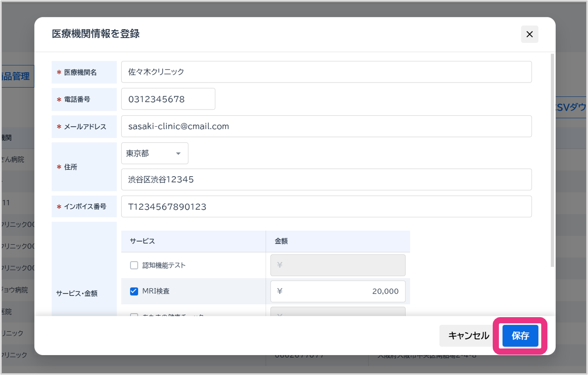The image size is (588, 375).
Task: Open the 東京都 prefecture dropdown
Action: [x=154, y=153]
